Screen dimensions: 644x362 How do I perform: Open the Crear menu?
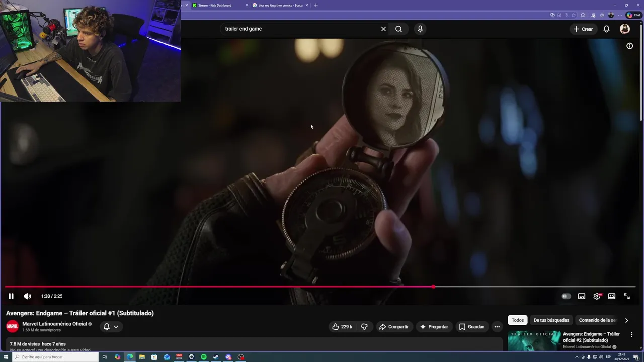tap(583, 29)
